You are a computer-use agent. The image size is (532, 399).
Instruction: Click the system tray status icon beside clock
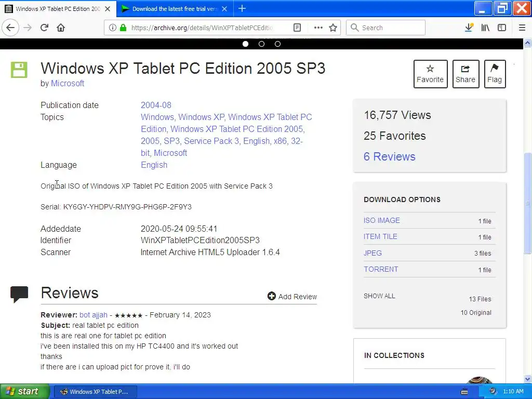[x=493, y=391]
